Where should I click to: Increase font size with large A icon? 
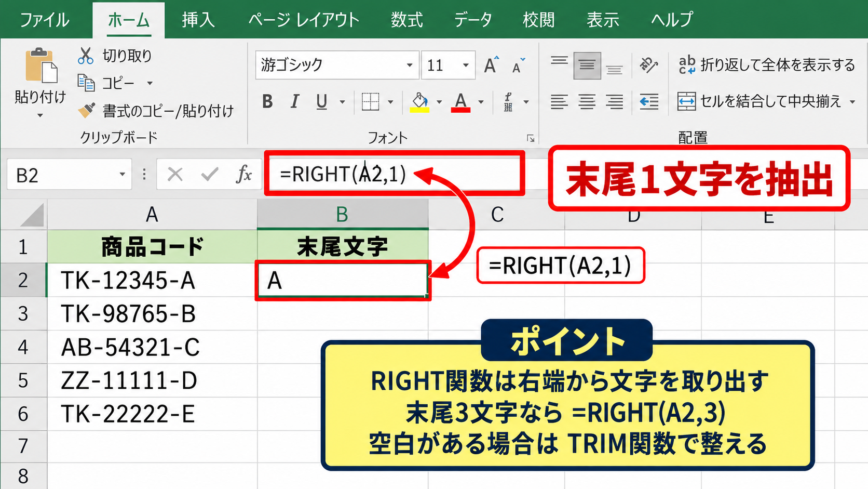491,65
